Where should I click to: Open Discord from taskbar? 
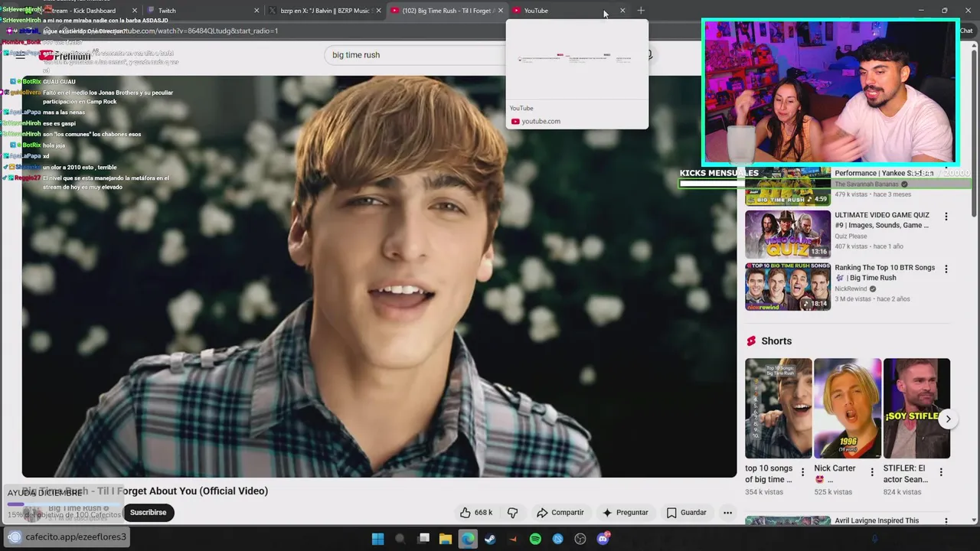click(603, 539)
